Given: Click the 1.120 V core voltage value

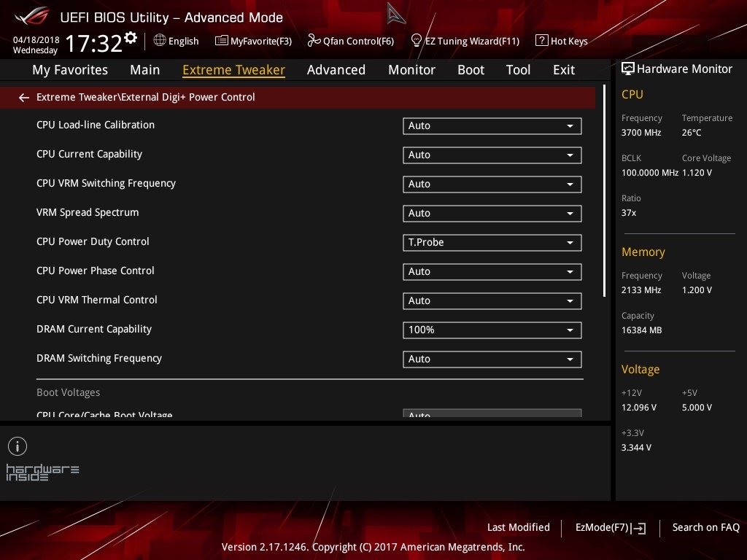Looking at the screenshot, I should [x=697, y=172].
